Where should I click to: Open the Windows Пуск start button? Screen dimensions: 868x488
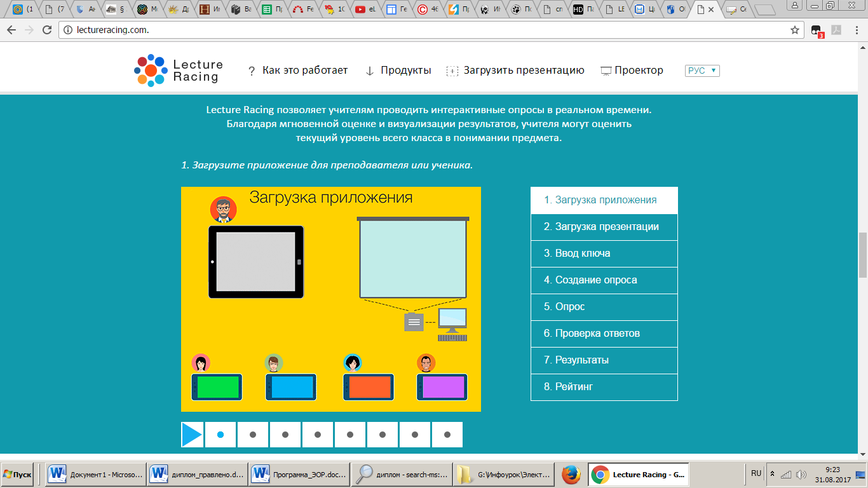coord(17,474)
